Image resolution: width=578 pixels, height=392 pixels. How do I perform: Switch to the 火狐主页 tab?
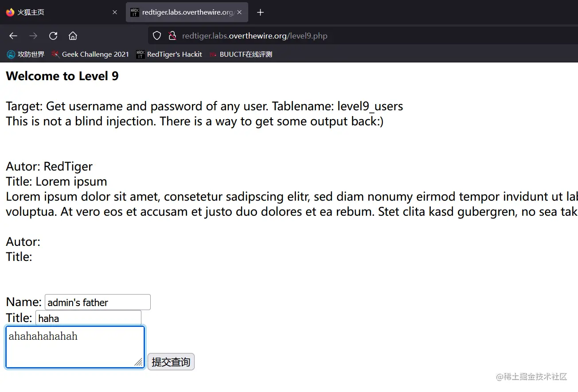(58, 12)
